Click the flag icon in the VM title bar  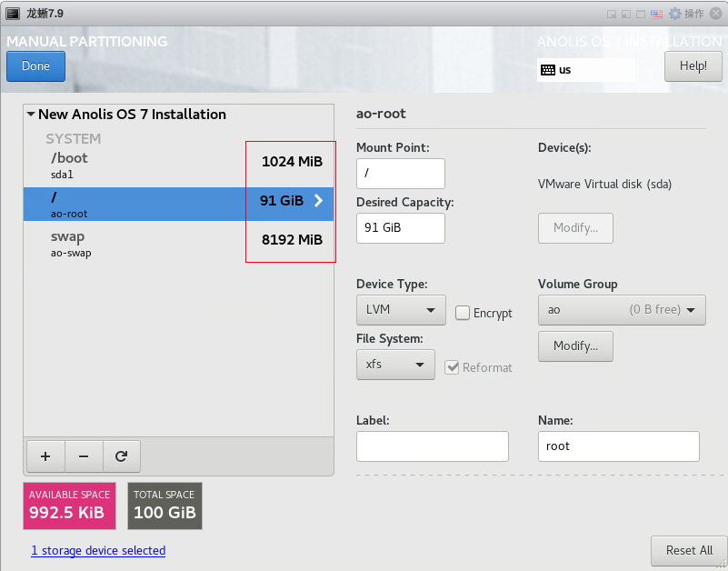tap(656, 14)
